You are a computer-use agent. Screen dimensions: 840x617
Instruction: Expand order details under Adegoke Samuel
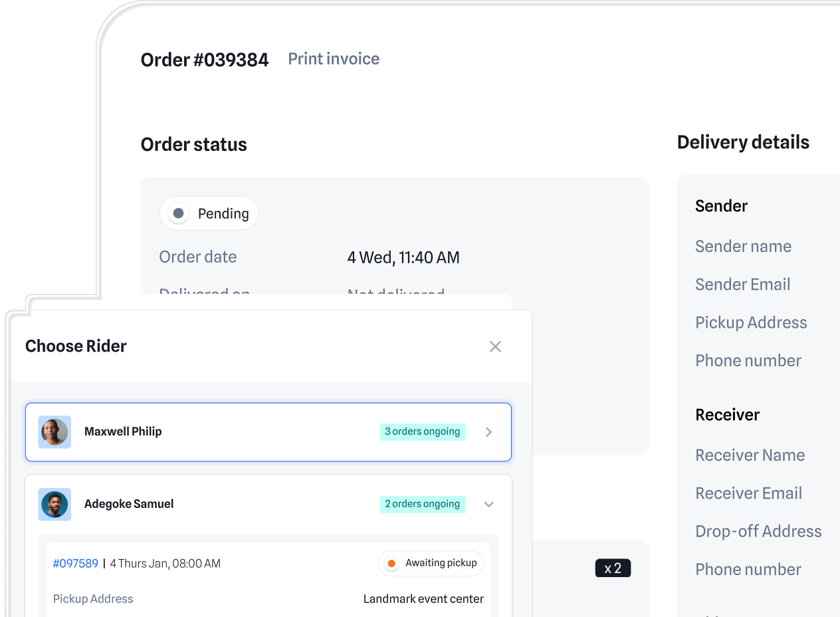(x=488, y=504)
